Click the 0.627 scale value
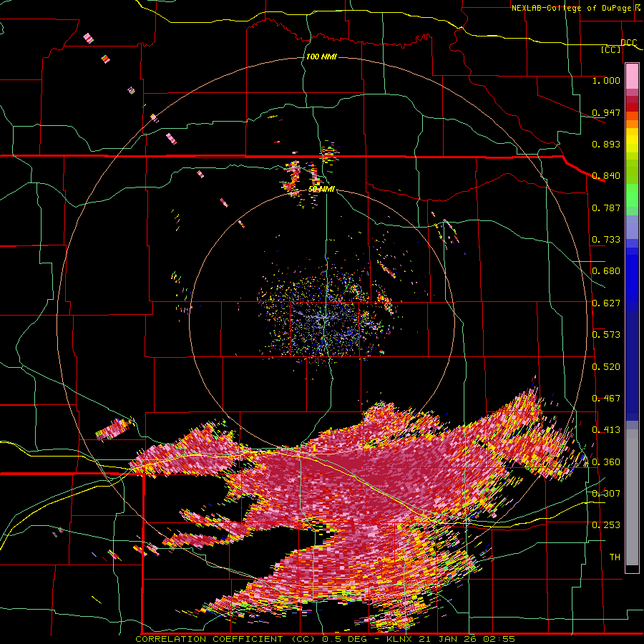This screenshot has height=644, width=644. 606,303
